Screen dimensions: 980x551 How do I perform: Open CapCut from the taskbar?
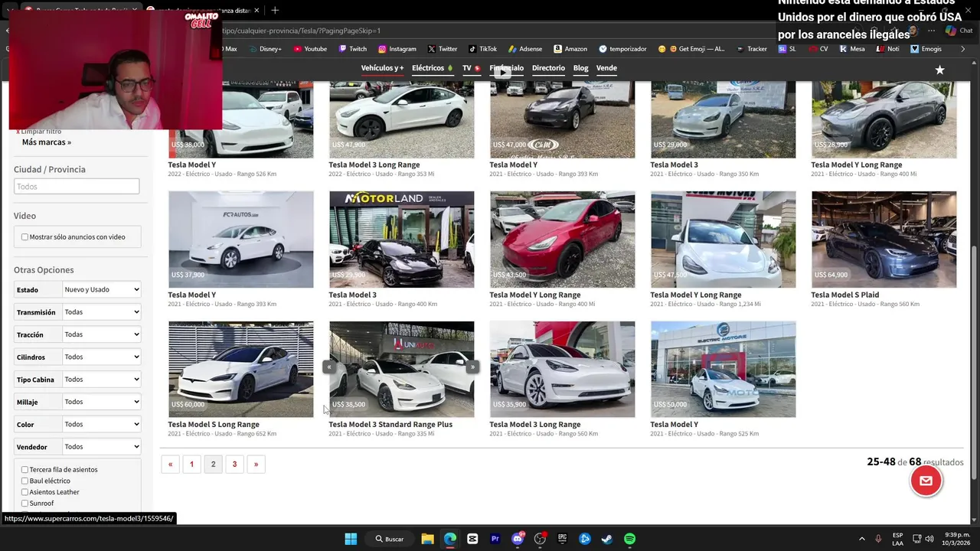coord(472,539)
